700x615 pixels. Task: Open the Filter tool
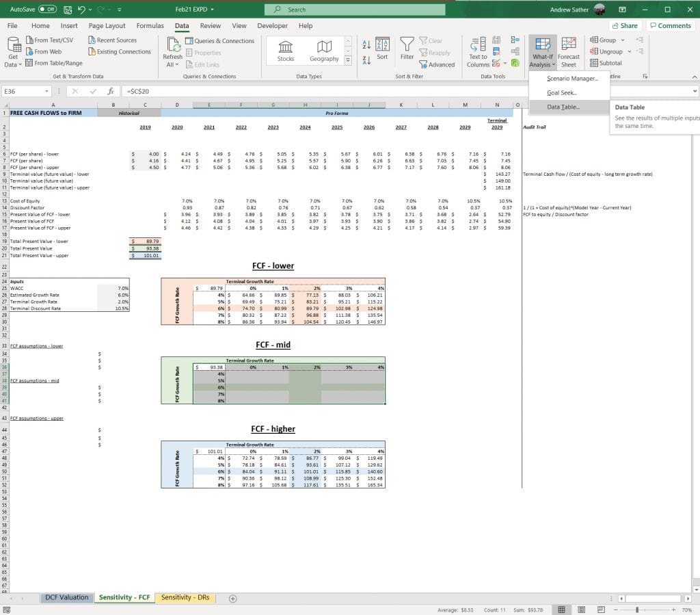tap(407, 49)
